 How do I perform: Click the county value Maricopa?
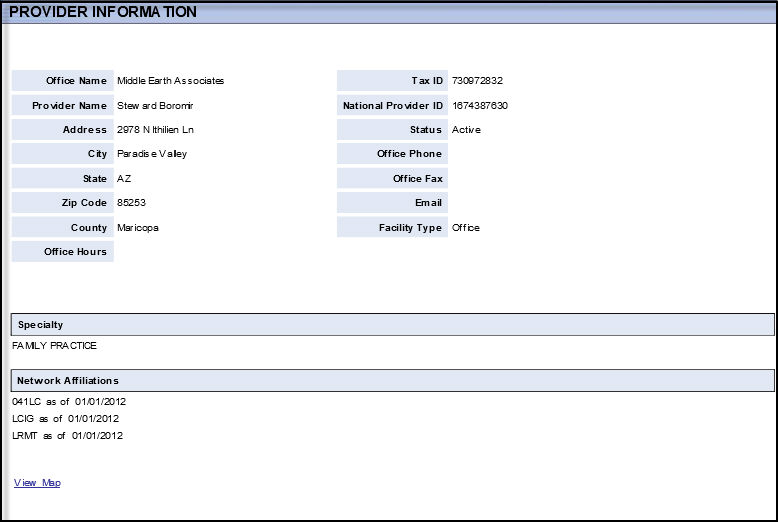point(138,228)
